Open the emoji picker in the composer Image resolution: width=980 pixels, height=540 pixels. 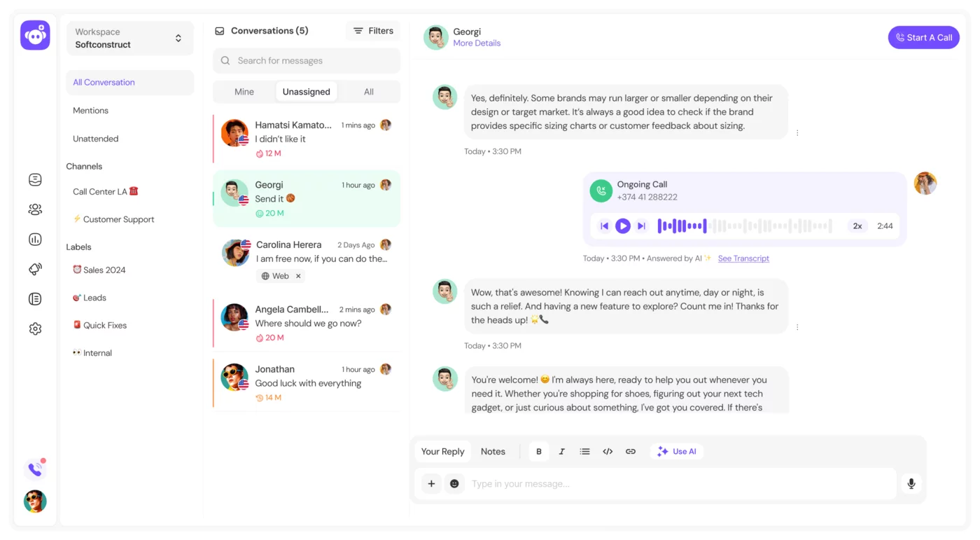pyautogui.click(x=454, y=483)
